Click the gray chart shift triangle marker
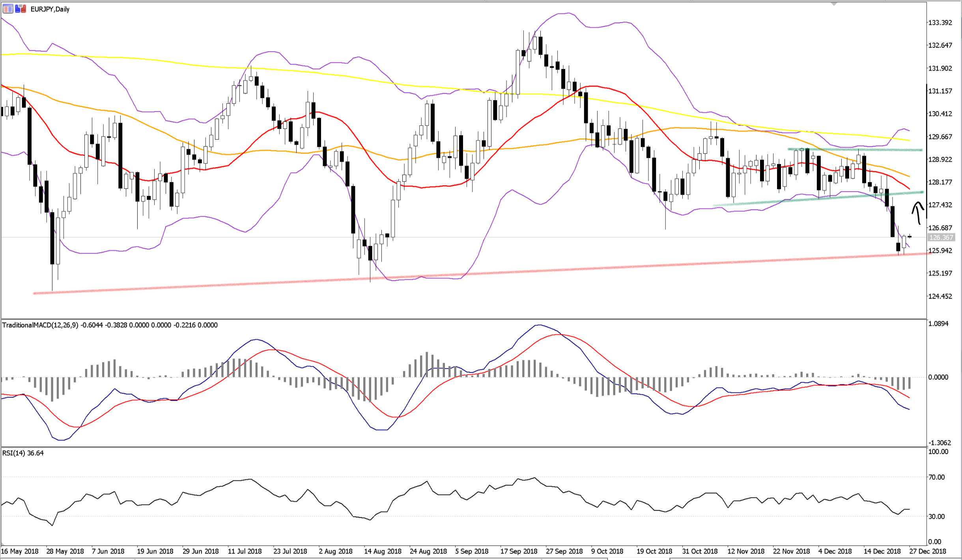Image resolution: width=962 pixels, height=560 pixels. coord(834,4)
